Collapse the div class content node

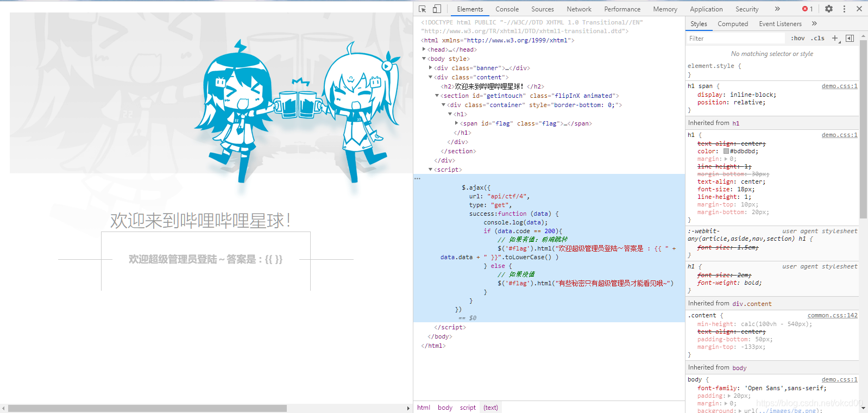click(x=431, y=77)
